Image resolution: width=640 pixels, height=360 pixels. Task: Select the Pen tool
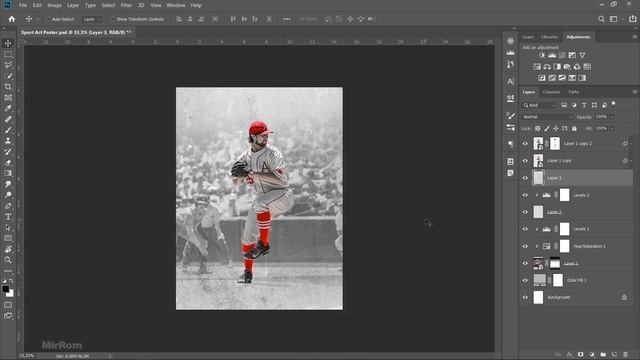point(8,206)
